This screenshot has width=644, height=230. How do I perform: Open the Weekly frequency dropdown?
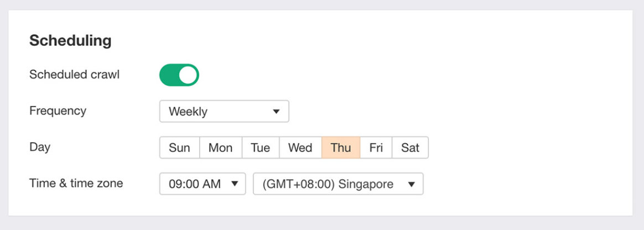(224, 111)
